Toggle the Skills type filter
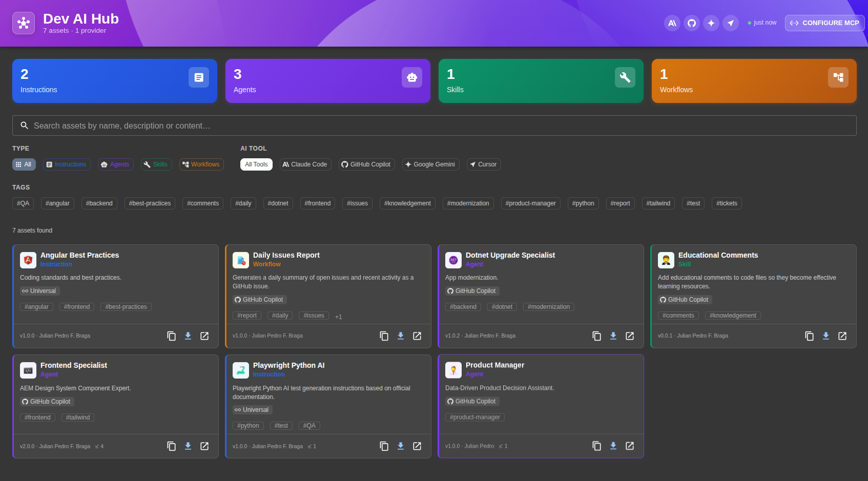This screenshot has height=481, width=868. [x=156, y=164]
